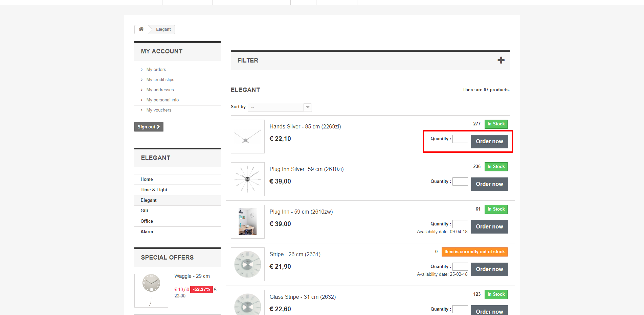
Task: Expand the Filter panel plus icon
Action: 501,60
